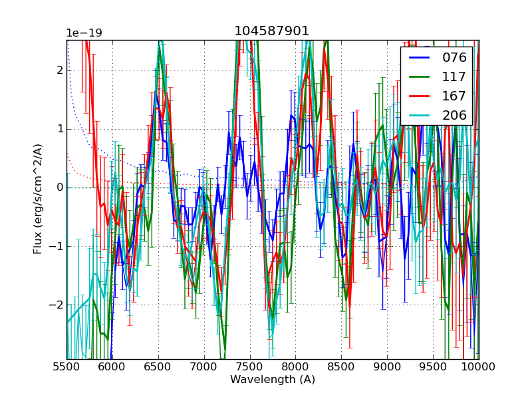Click the 6500 x-axis tick label
The width and height of the screenshot is (532, 399).
point(158,367)
